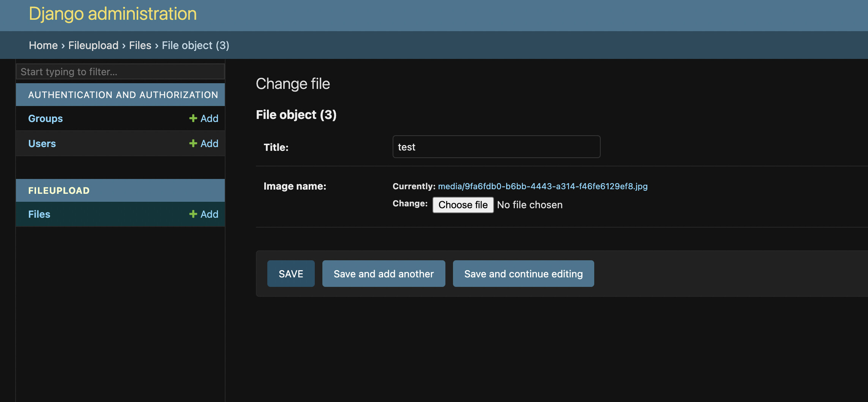The width and height of the screenshot is (868, 402).
Task: Click the 'No file chosen' status text
Action: pos(530,205)
